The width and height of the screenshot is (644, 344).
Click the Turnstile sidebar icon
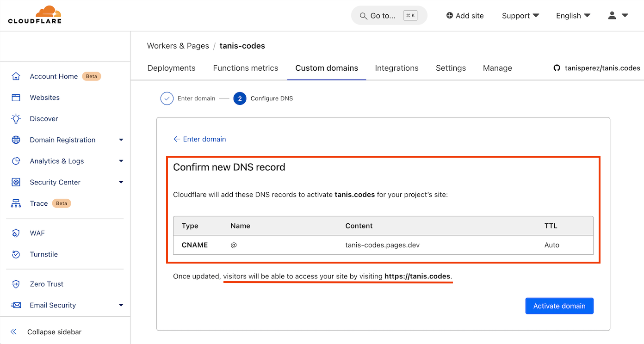[15, 254]
